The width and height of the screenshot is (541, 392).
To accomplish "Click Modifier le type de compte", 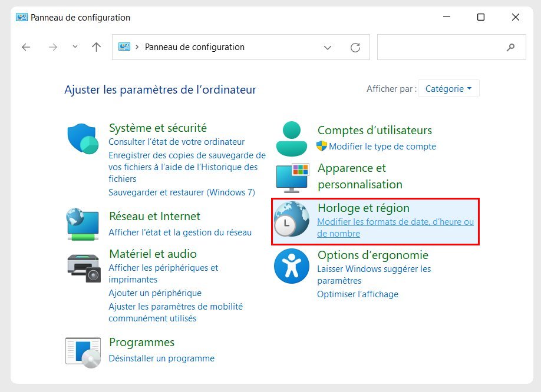I will pos(382,147).
